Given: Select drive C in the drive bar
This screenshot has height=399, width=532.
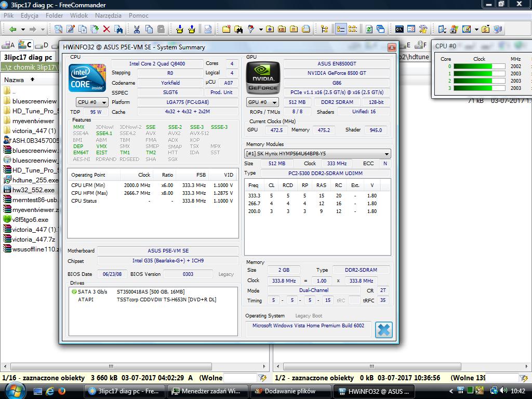Looking at the screenshot, I should [25, 45].
